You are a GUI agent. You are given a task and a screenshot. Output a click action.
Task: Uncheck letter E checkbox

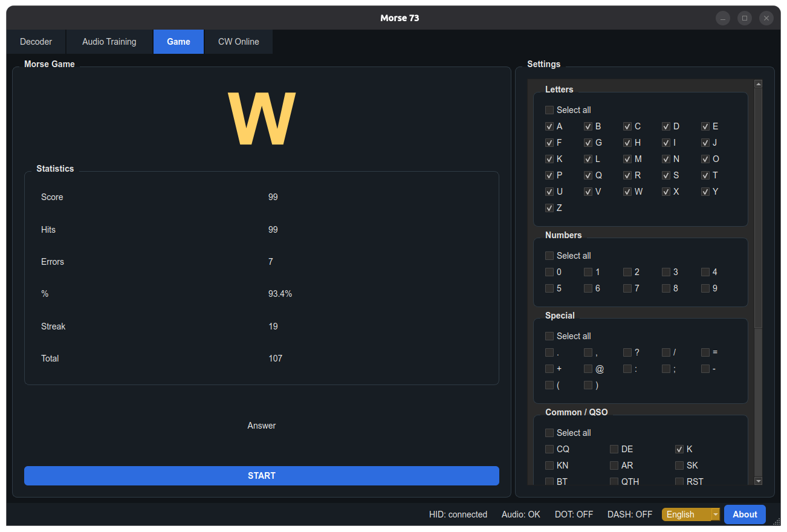705,126
